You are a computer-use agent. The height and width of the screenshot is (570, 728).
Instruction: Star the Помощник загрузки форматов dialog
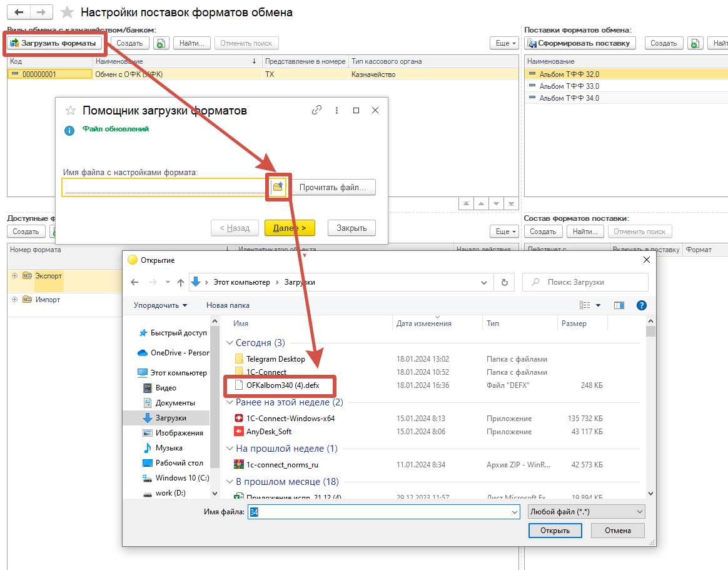71,111
